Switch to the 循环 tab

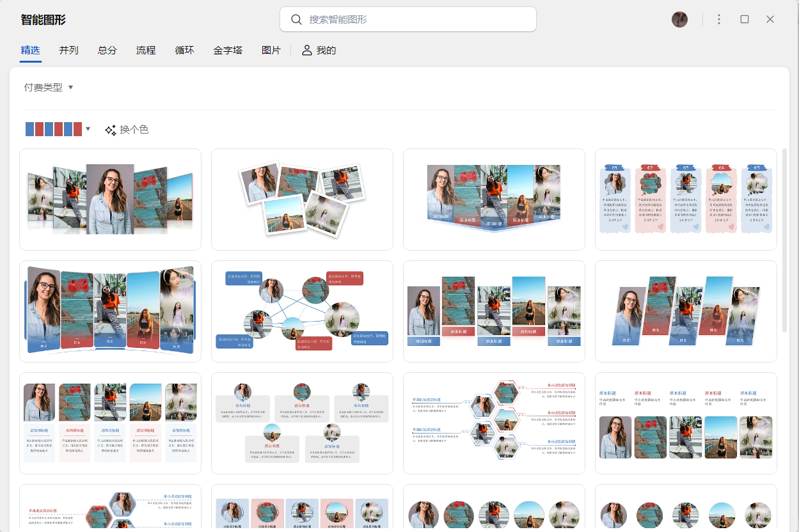(x=184, y=50)
